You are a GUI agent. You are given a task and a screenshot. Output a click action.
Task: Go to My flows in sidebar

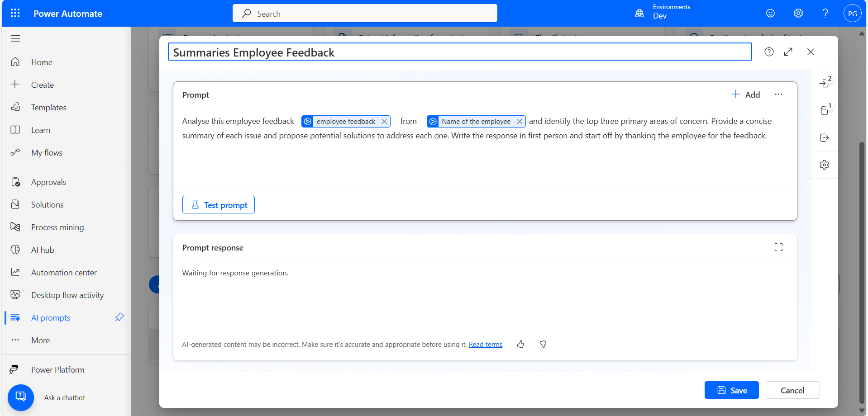[x=47, y=153]
